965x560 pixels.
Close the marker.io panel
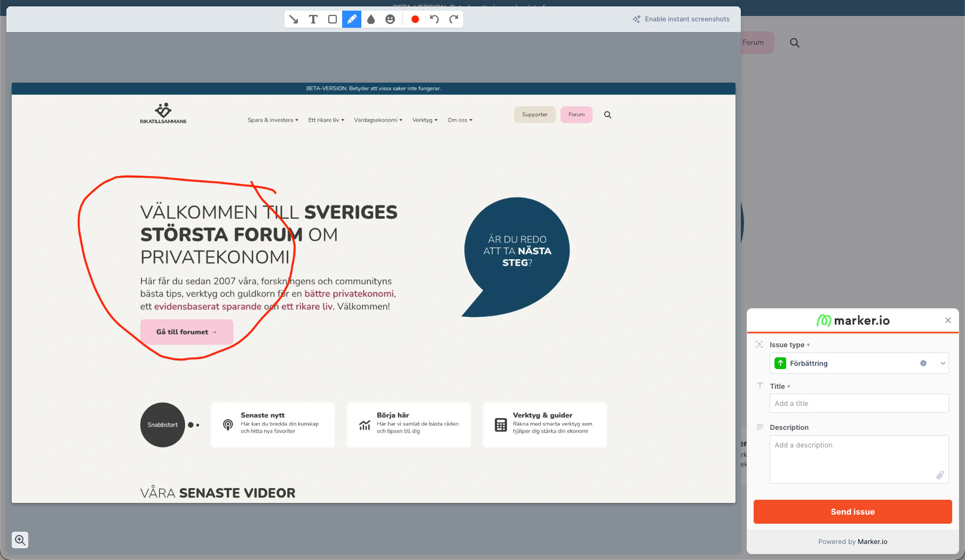click(948, 320)
